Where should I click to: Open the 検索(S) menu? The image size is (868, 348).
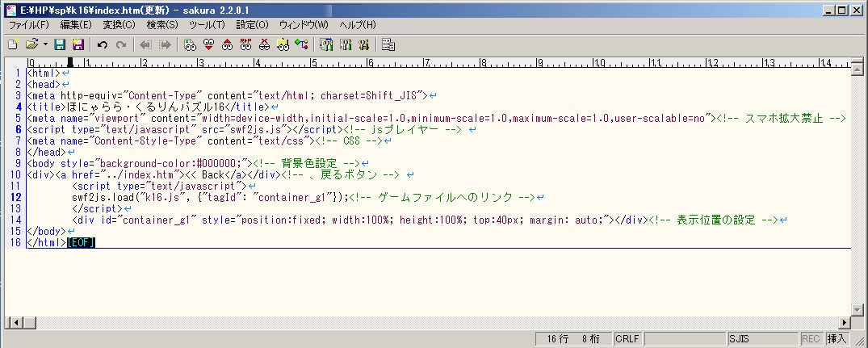pos(162,25)
